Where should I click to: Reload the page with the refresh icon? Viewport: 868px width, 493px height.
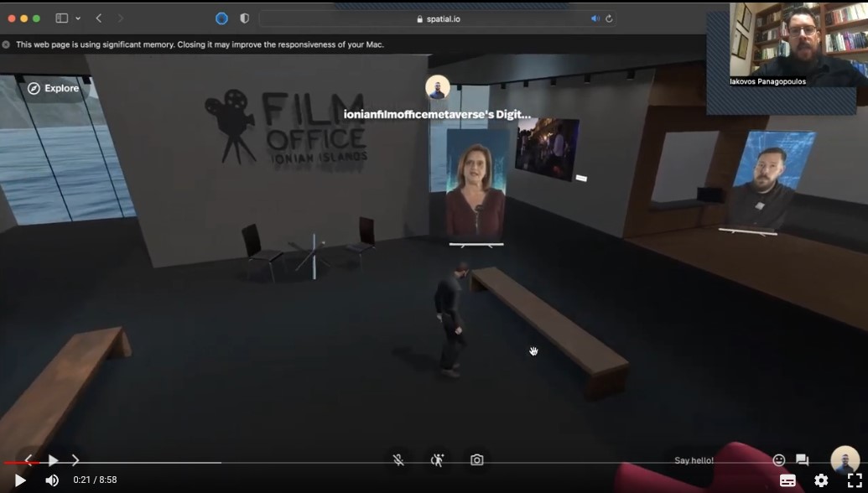[609, 18]
